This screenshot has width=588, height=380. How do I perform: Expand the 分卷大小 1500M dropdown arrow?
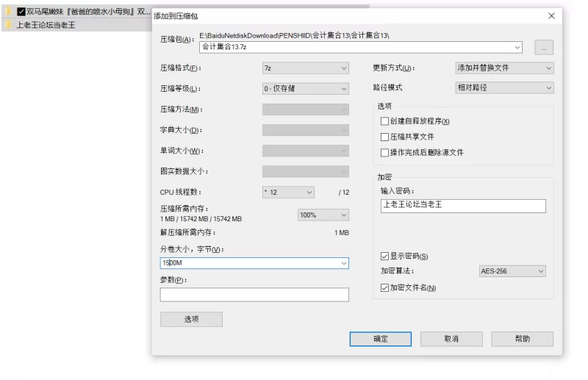[343, 263]
